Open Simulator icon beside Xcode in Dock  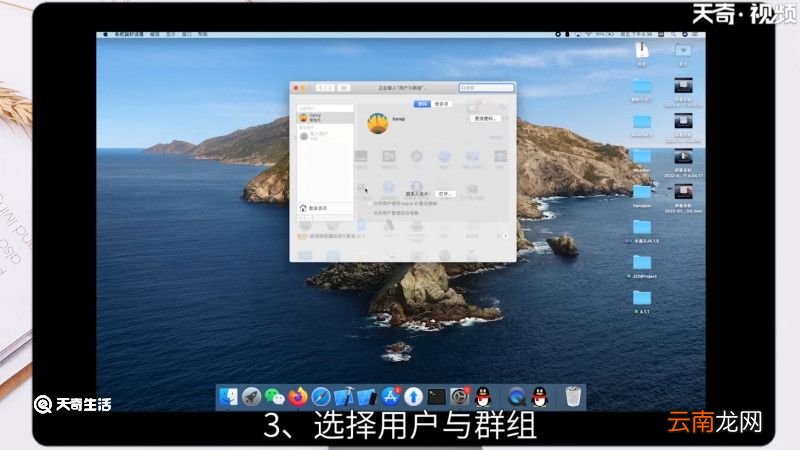point(367,396)
